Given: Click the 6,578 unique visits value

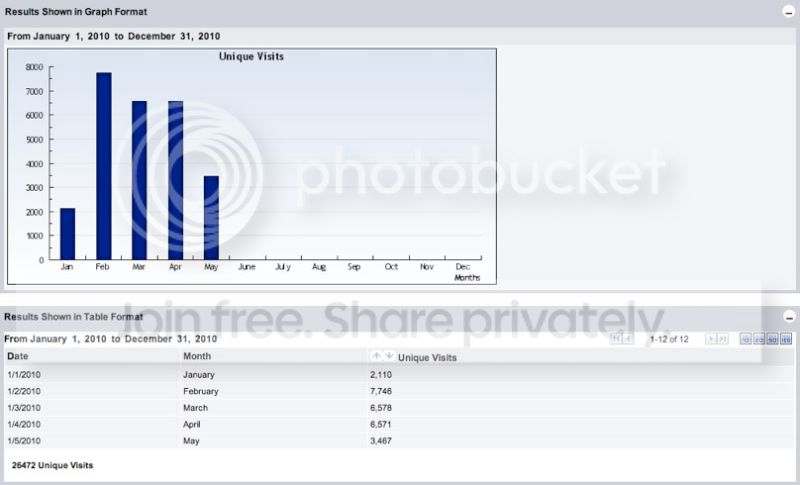Looking at the screenshot, I should [x=381, y=408].
